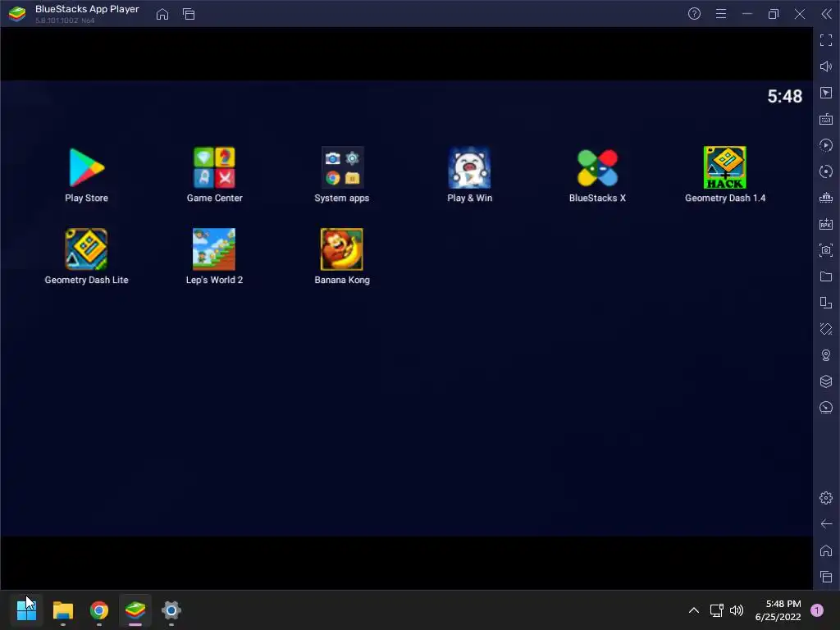Expand hidden system tray icons

694,610
